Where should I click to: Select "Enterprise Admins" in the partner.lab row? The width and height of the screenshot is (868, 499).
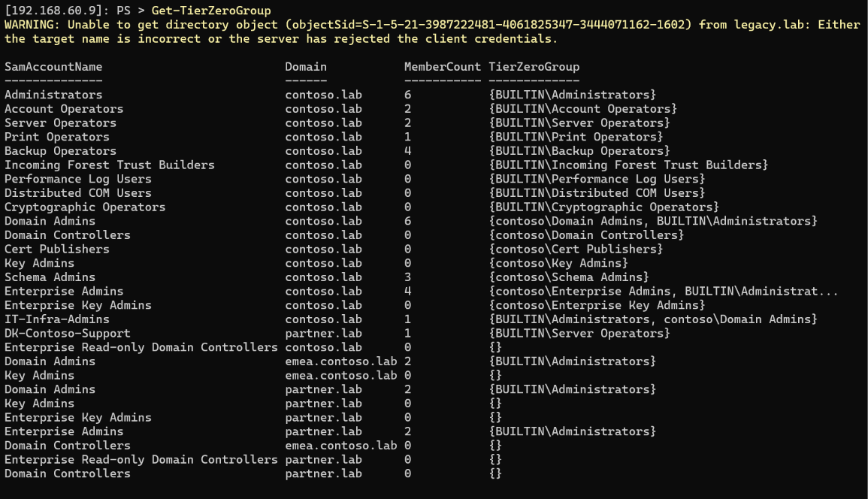point(64,431)
